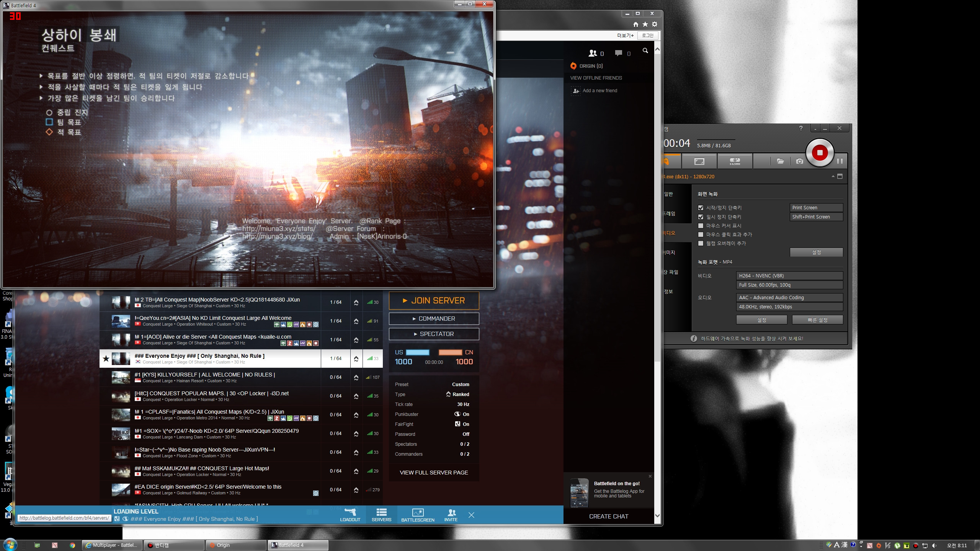Screen dimensions: 980x551
Task: Click search magnifier in friends panel
Action: (x=645, y=51)
